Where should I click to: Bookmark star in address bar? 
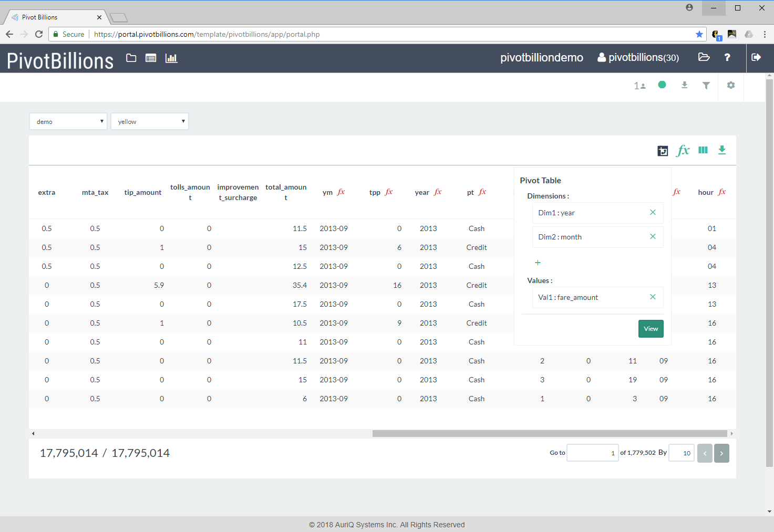699,34
